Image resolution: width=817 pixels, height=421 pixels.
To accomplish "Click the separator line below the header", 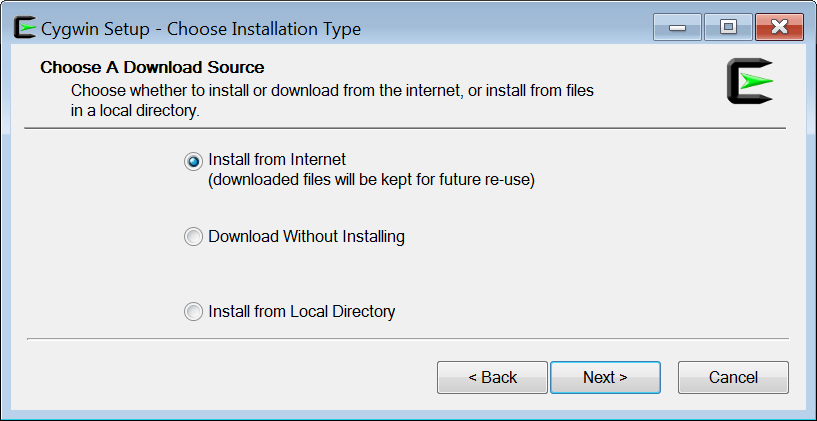I will (405, 128).
